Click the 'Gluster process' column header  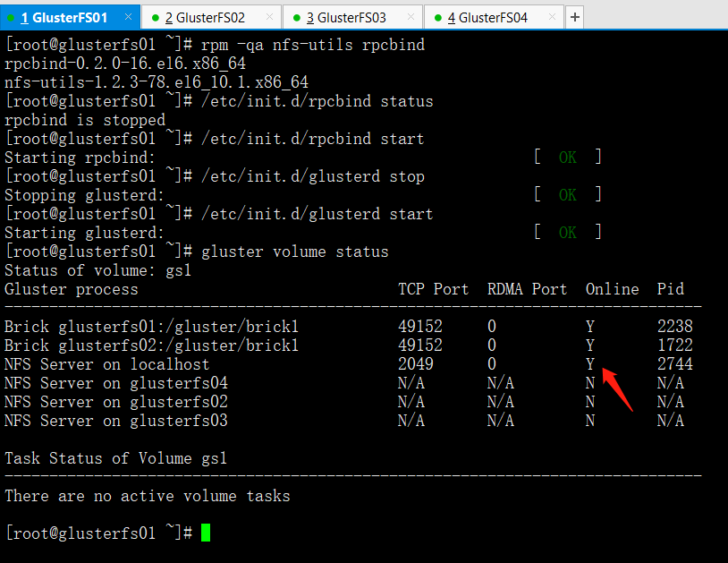(x=72, y=289)
